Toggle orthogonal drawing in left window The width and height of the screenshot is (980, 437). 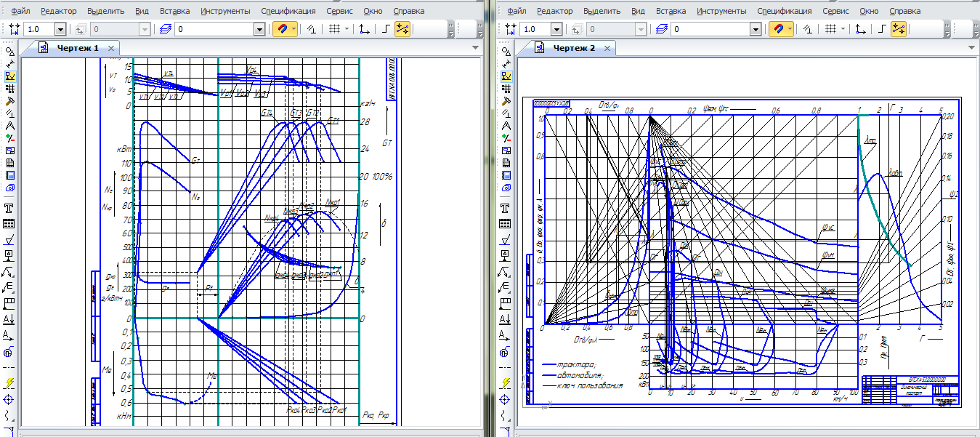click(x=386, y=29)
